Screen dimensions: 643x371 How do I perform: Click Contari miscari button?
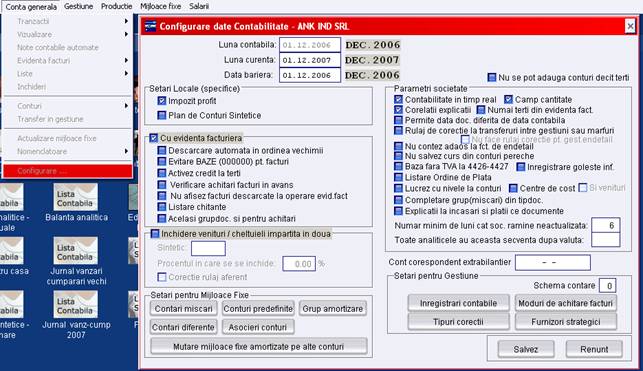tap(184, 309)
